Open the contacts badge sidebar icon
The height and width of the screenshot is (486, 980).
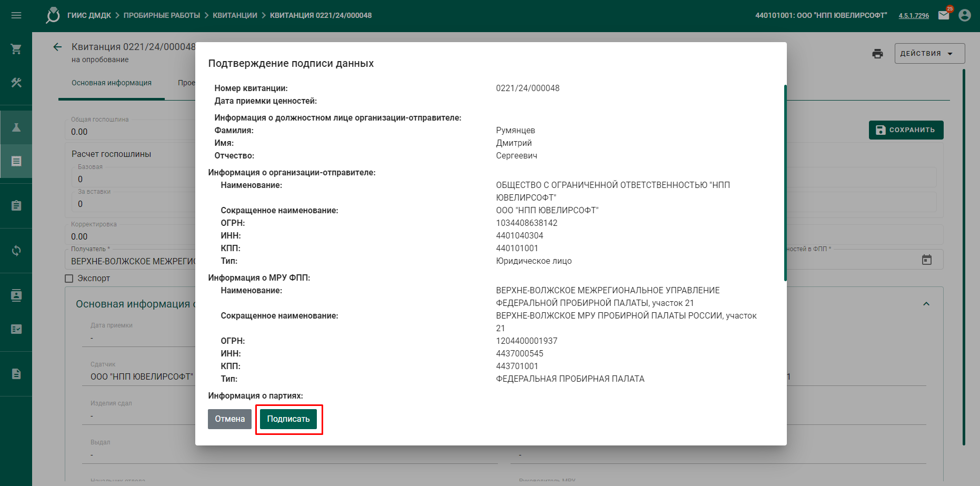pyautogui.click(x=16, y=295)
